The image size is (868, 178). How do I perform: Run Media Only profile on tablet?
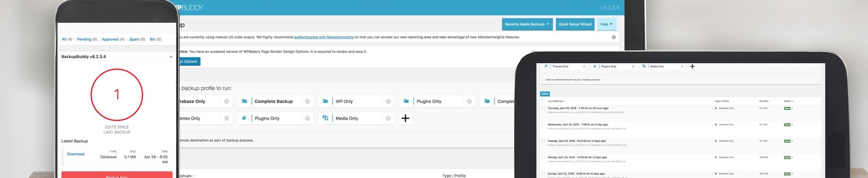pyautogui.click(x=657, y=67)
